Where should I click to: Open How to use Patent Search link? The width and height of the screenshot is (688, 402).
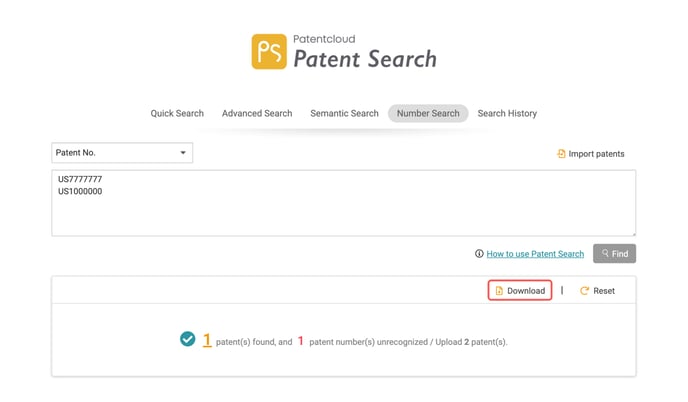535,254
